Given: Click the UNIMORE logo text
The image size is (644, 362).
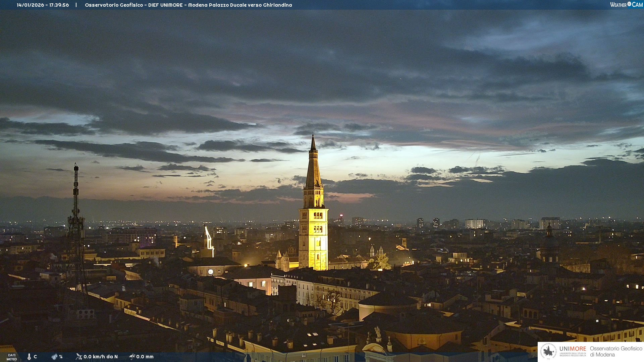Looking at the screenshot, I should (x=573, y=349).
